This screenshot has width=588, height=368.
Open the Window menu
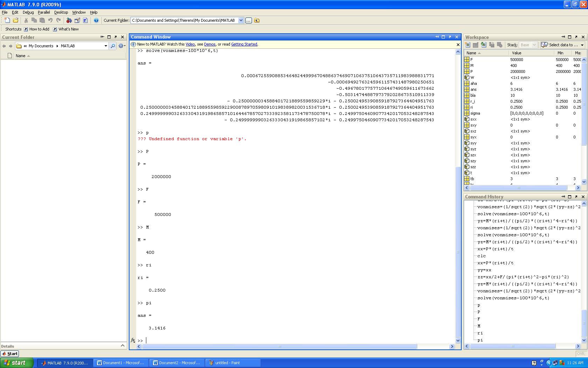coord(79,12)
